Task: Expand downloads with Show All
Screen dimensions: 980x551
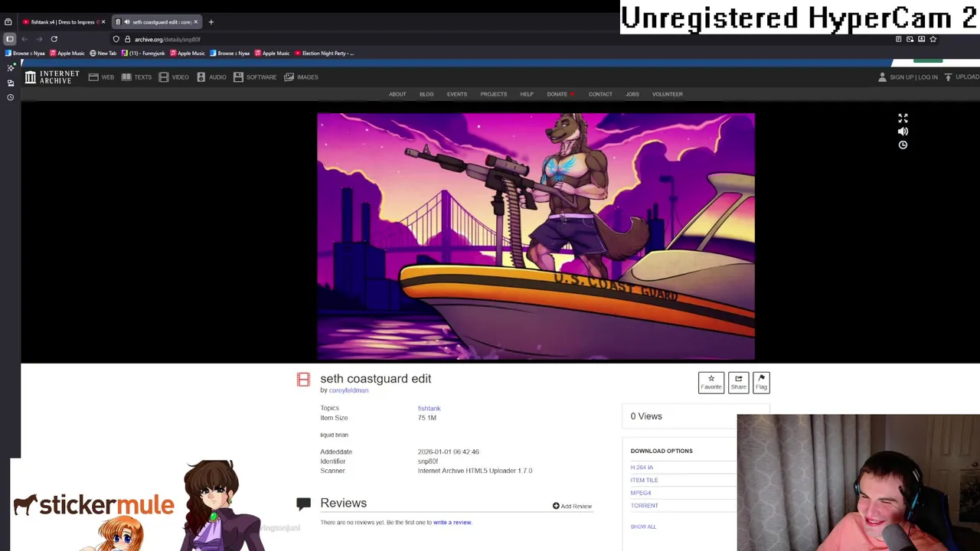Action: click(643, 527)
